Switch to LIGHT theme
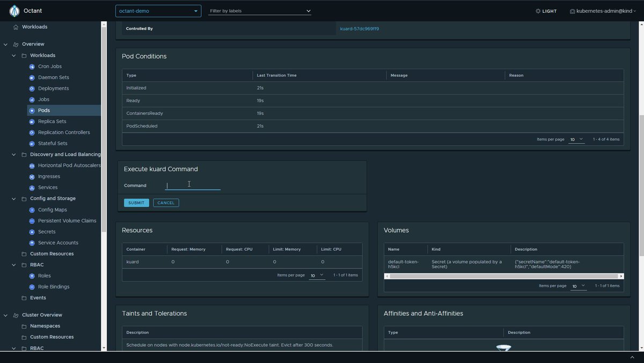Viewport: 644px width, 363px height. (x=546, y=11)
